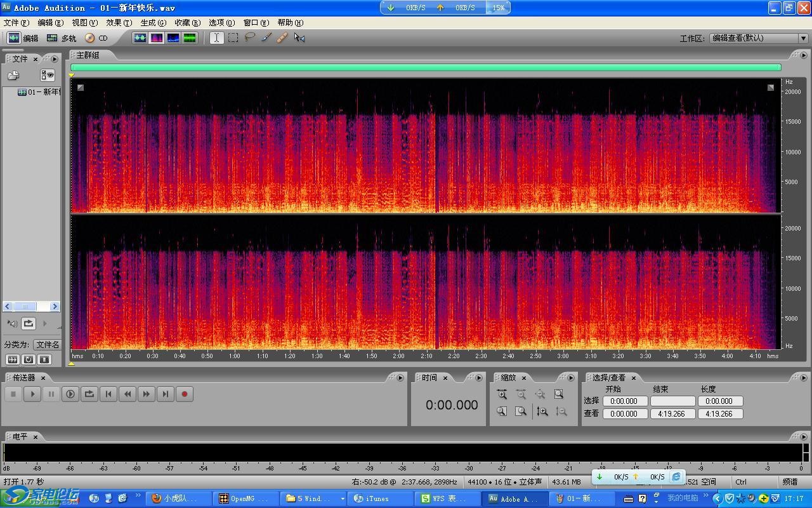The height and width of the screenshot is (508, 812).
Task: Click the empty selection end (结束) field
Action: click(672, 401)
